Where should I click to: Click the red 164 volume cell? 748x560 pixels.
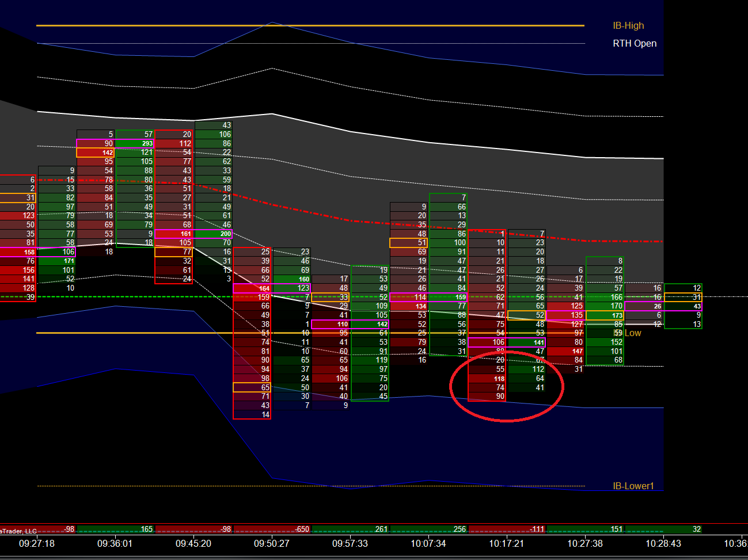pyautogui.click(x=252, y=288)
